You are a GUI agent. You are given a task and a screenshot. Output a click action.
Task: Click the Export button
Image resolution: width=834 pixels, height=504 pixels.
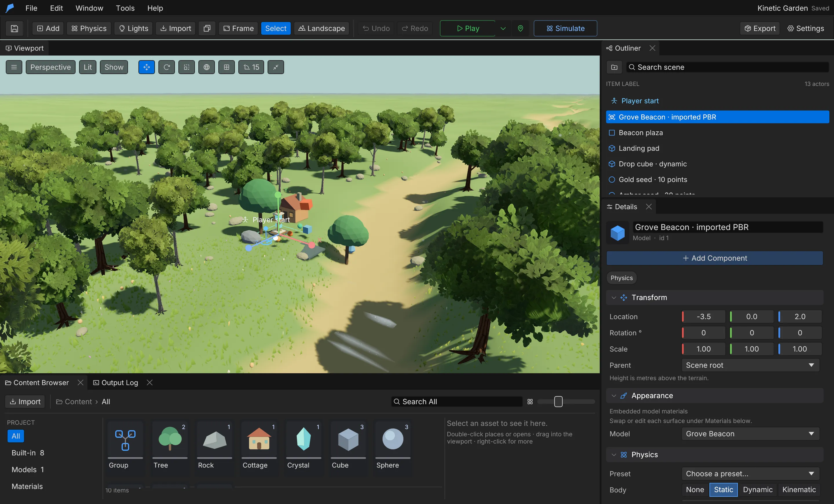pos(760,28)
